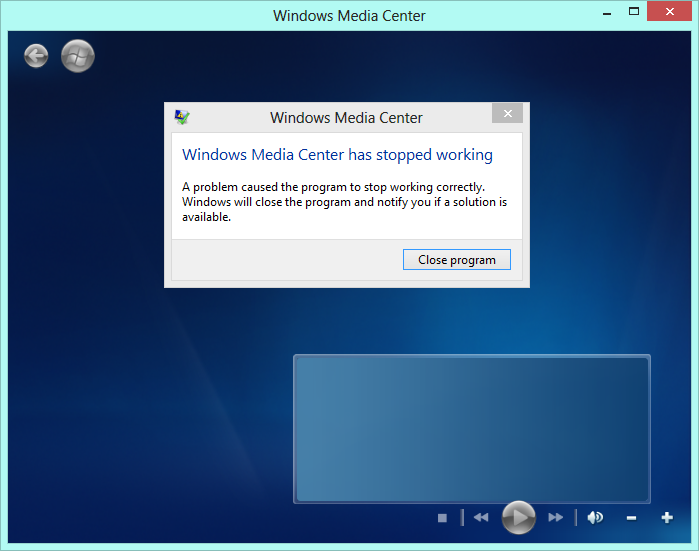
Task: Click the 'A problem caused the program' message text
Action: tap(345, 202)
